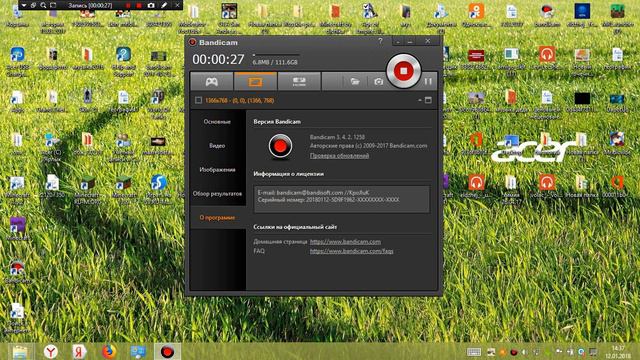Image resolution: width=640 pixels, height=360 pixels.
Task: Pause the Bandicam recording
Action: point(428,82)
